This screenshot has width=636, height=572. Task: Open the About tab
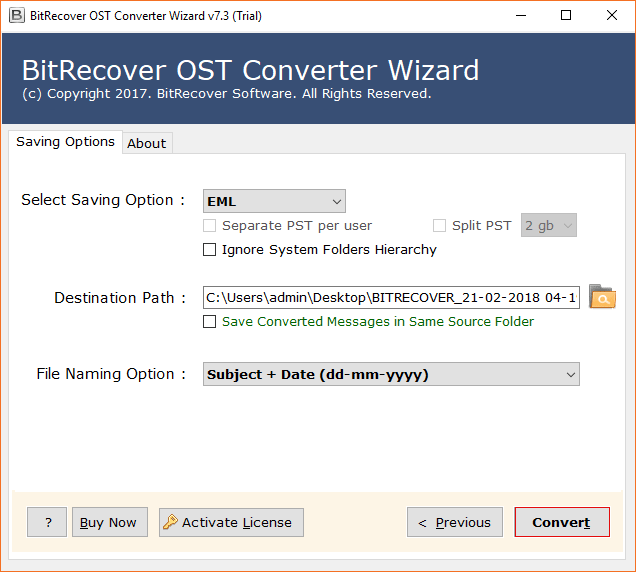tap(147, 143)
